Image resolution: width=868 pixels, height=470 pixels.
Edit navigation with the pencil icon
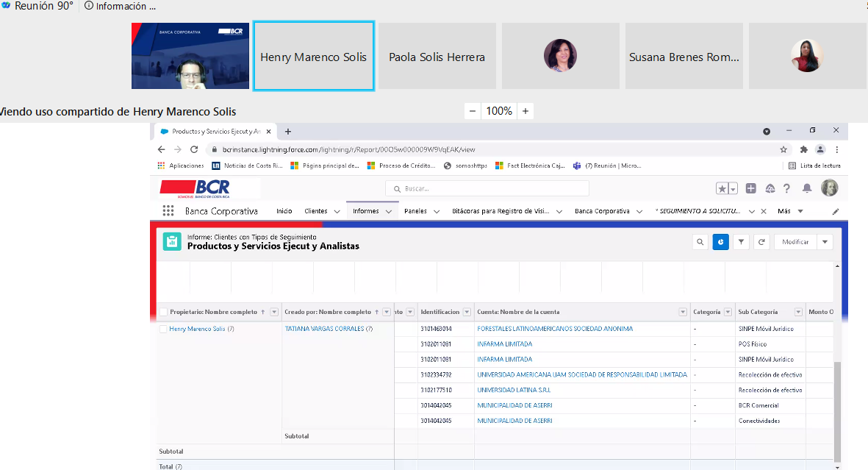(836, 211)
